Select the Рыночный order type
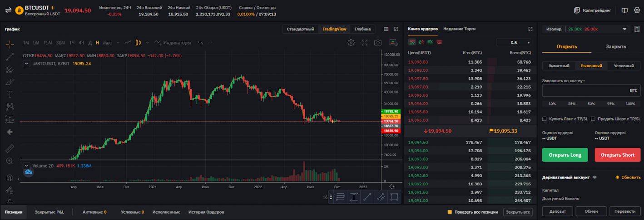The height and width of the screenshot is (220, 644). pos(591,66)
